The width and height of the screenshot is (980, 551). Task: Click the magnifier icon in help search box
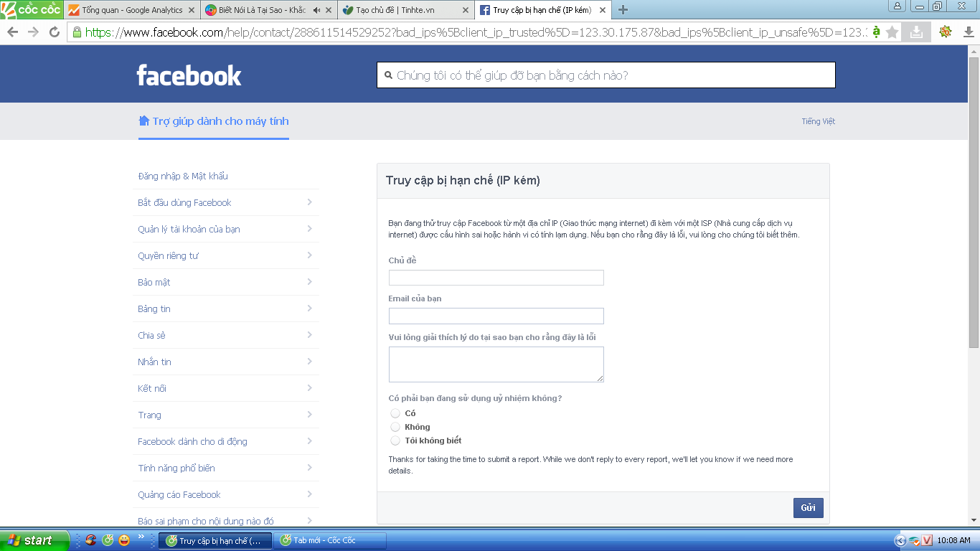click(x=388, y=75)
